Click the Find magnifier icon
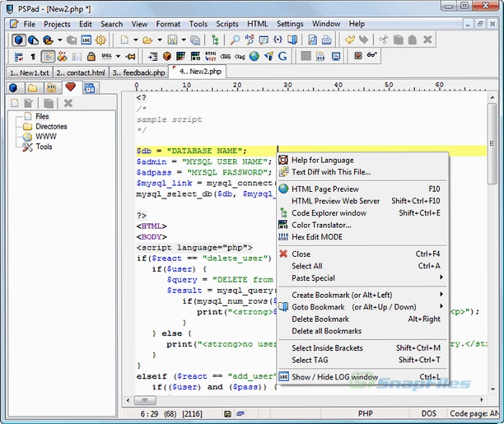 tap(235, 40)
